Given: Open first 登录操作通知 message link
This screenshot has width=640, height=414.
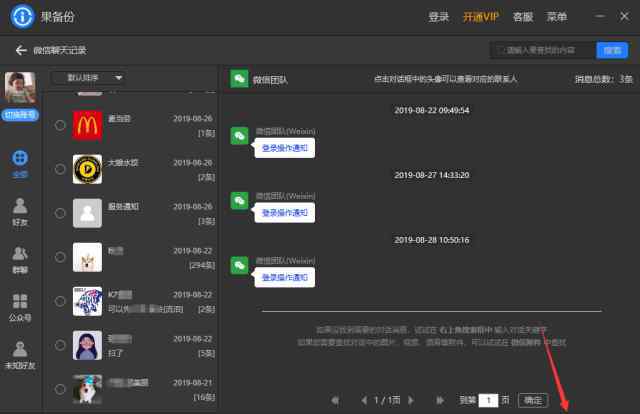Looking at the screenshot, I should pos(284,148).
